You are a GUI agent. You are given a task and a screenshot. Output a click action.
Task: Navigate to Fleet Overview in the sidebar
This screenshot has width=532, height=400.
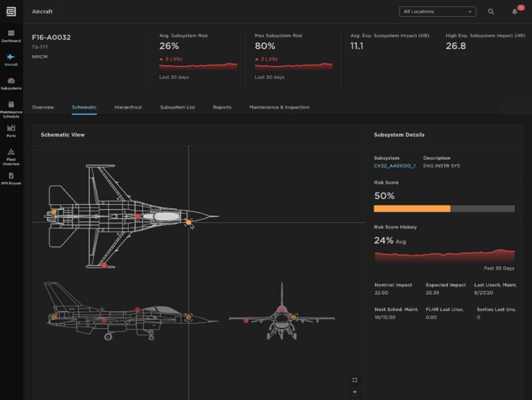click(x=11, y=157)
